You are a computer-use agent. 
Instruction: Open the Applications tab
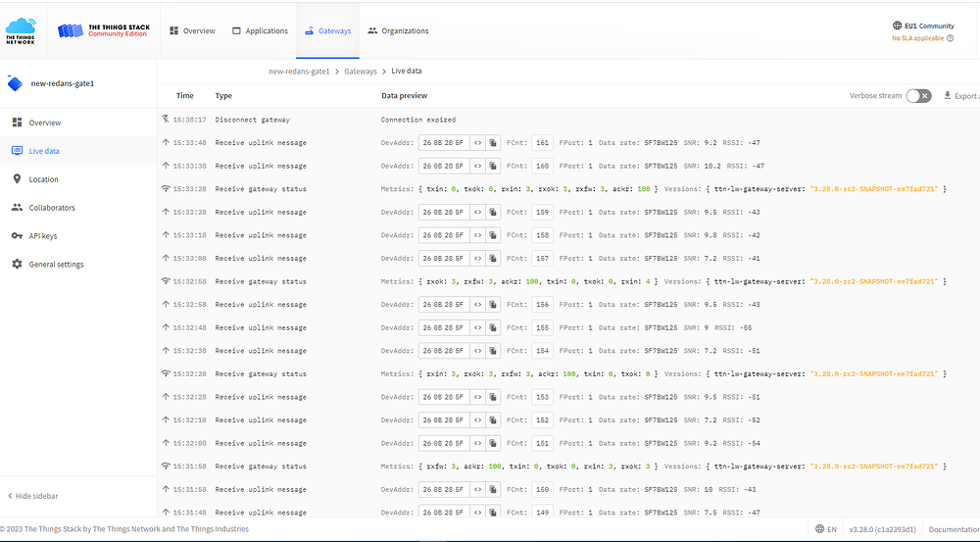(x=260, y=30)
